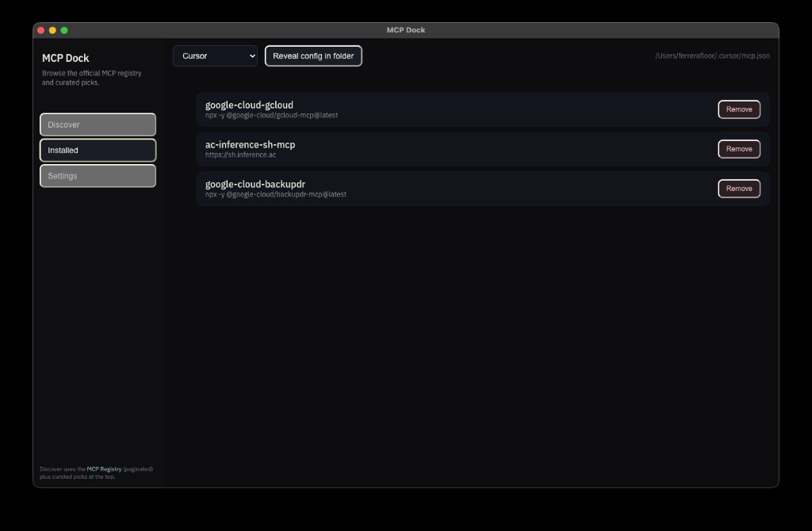Remove the google-cloud-backupdr server

click(x=739, y=189)
